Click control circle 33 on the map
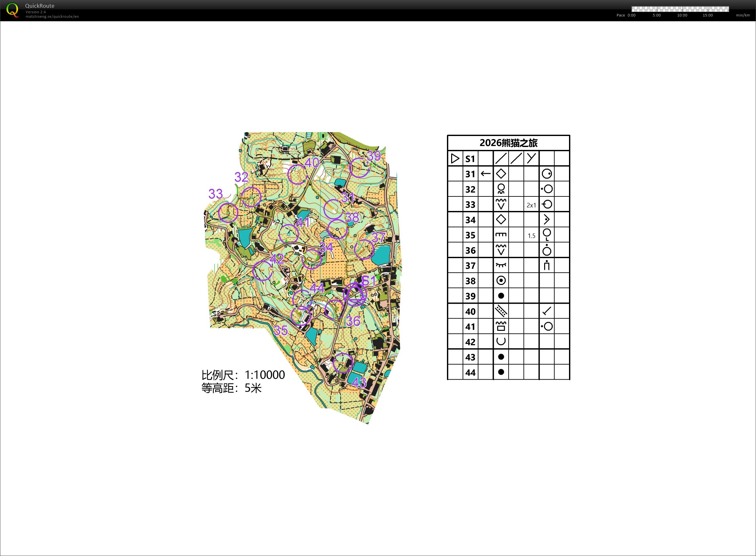The width and height of the screenshot is (756, 556). pos(228,213)
